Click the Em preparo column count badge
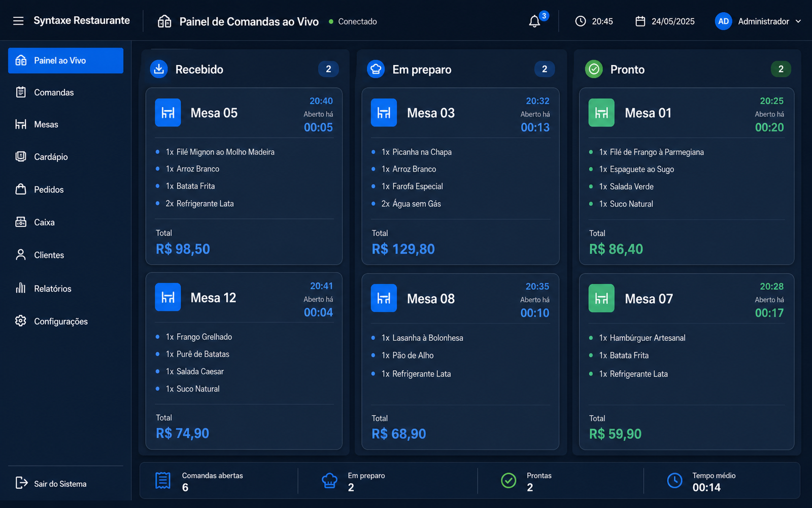812x508 pixels. coord(545,69)
